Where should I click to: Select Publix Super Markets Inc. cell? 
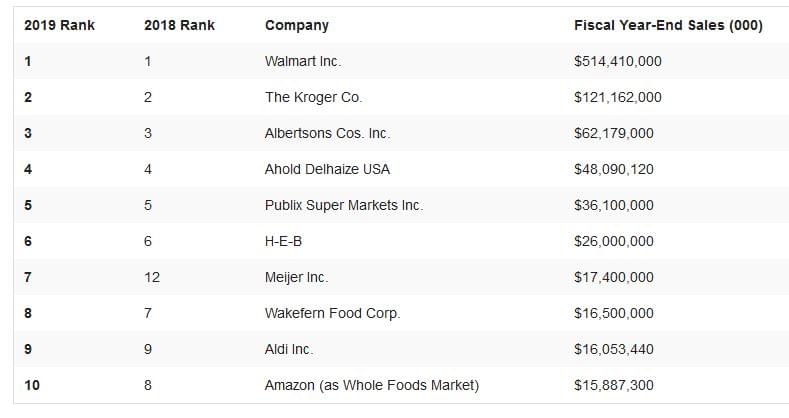pyautogui.click(x=344, y=205)
